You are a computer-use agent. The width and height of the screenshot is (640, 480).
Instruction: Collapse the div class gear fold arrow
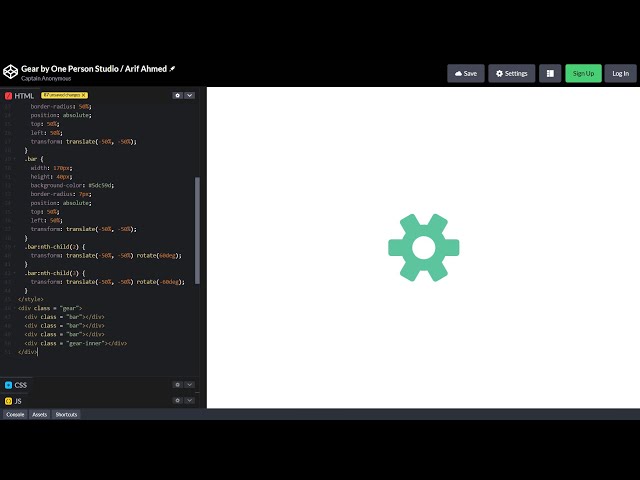pyautogui.click(x=15, y=308)
